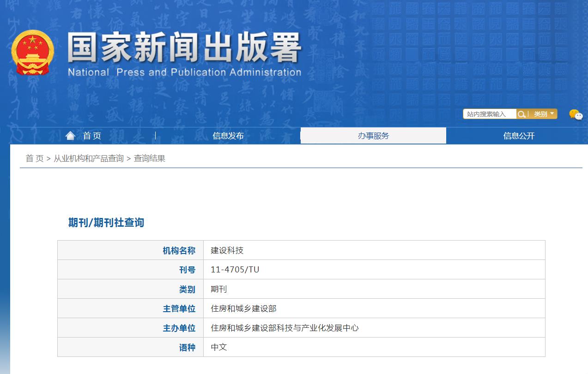This screenshot has height=374, width=588.
Task: Click the 站内搜索输入 search field
Action: [x=490, y=114]
